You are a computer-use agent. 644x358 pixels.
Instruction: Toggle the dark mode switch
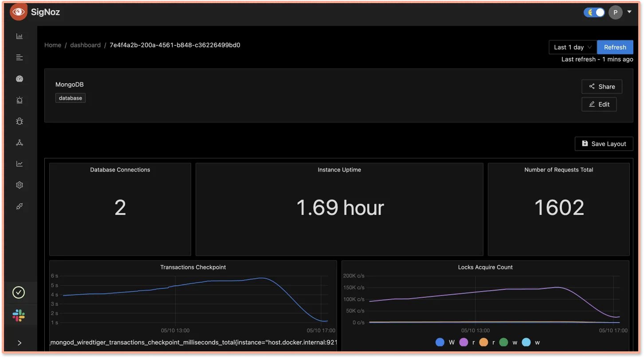click(594, 12)
